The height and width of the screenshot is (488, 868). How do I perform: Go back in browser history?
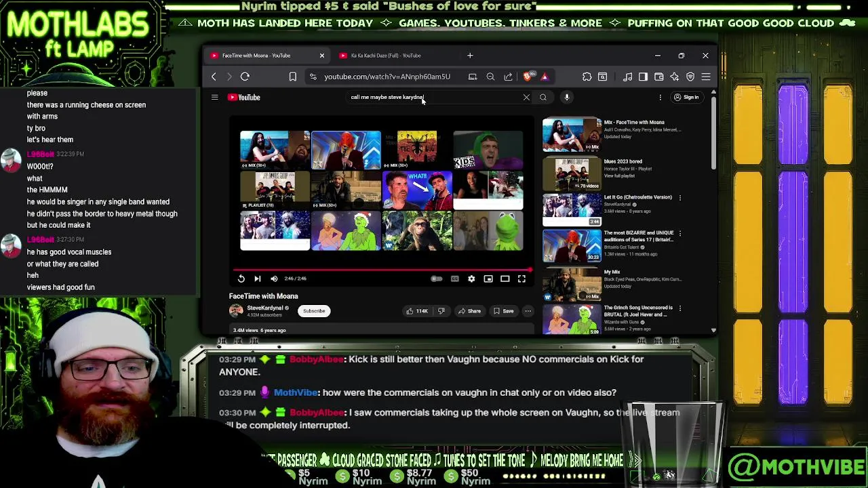coord(214,77)
